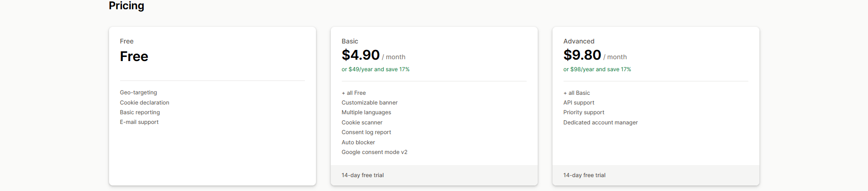The width and height of the screenshot is (868, 191).
Task: Click the $49/year savings offer text
Action: tap(375, 69)
